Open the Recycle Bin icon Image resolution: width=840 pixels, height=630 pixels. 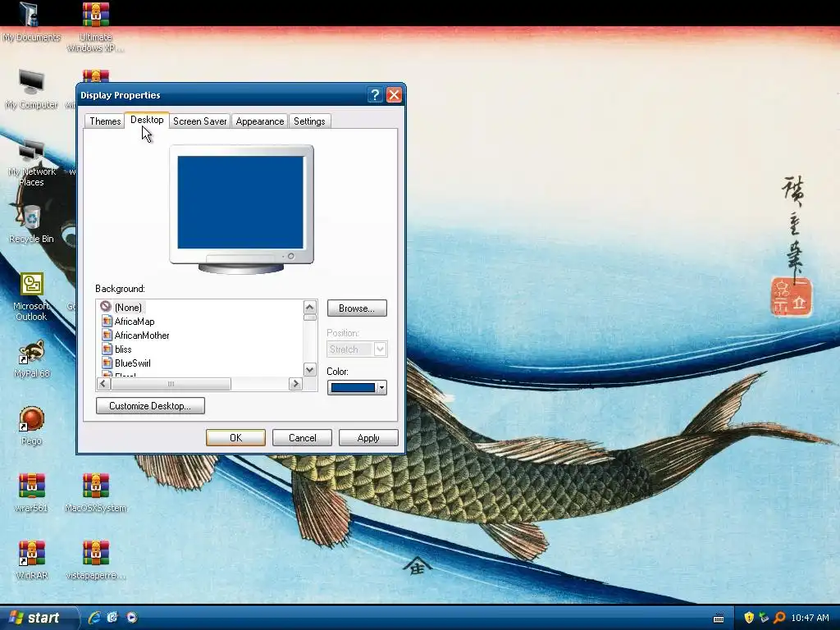(x=31, y=224)
